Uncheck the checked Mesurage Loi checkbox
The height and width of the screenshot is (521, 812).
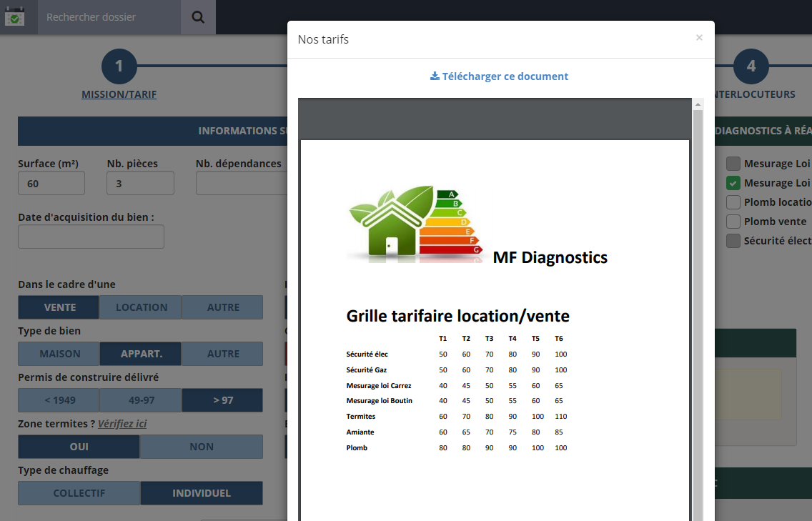pyautogui.click(x=733, y=183)
